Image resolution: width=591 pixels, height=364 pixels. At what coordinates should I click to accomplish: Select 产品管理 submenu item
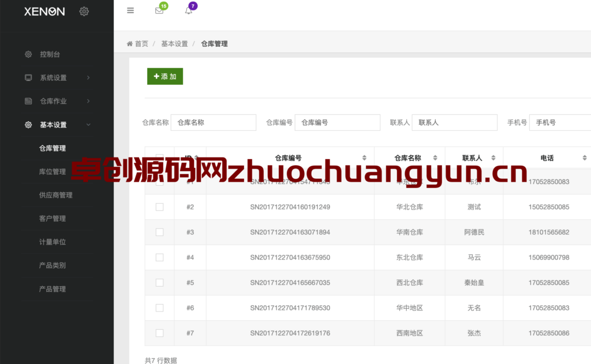53,289
